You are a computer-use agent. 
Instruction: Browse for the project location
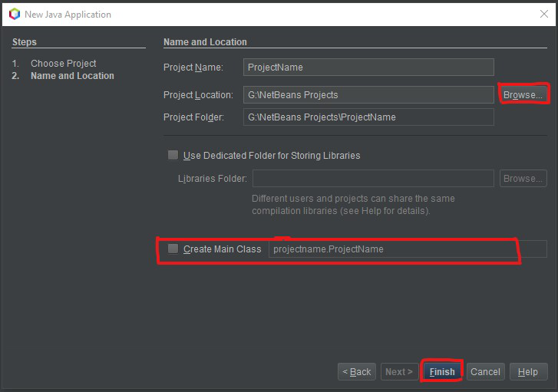tap(523, 94)
